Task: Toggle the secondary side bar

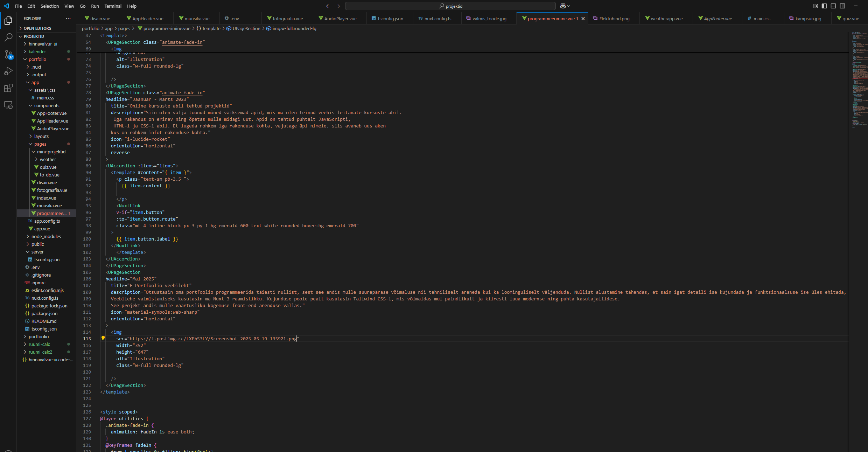Action: (x=842, y=6)
